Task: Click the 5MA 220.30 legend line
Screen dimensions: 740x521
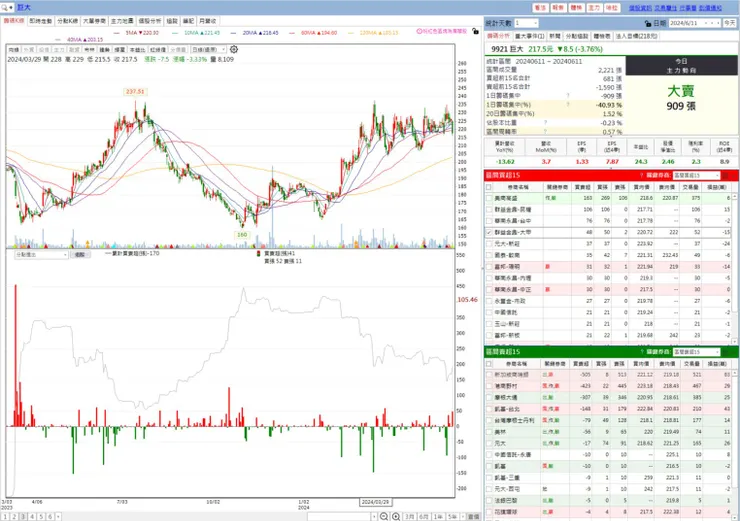Action: coord(136,33)
